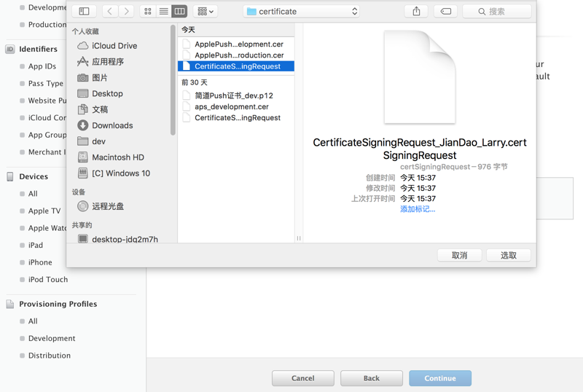Screen dimensions: 583x392
Task: Open Distribution provisioning profiles
Action: [x=49, y=356]
